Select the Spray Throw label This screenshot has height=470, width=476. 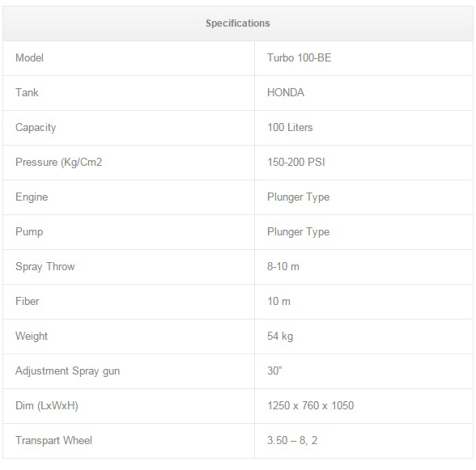[x=45, y=267]
